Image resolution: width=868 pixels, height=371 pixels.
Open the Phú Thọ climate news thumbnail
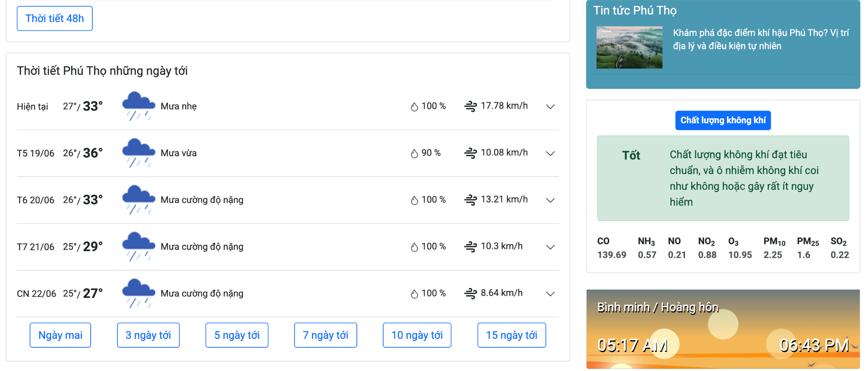tap(629, 47)
